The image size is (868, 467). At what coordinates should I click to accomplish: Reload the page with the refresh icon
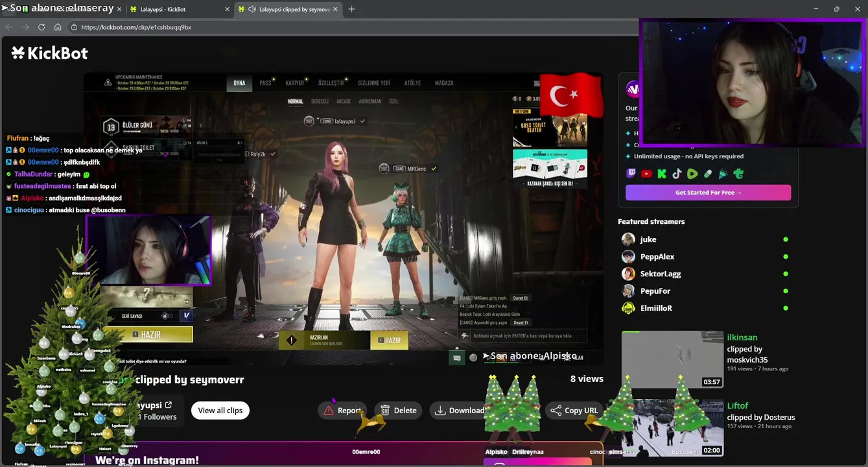pyautogui.click(x=41, y=27)
